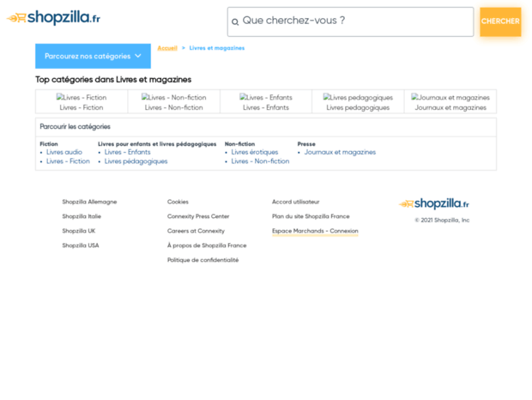The height and width of the screenshot is (400, 532).
Task: Click the Livres - Enfants caption under its image
Action: point(266,107)
